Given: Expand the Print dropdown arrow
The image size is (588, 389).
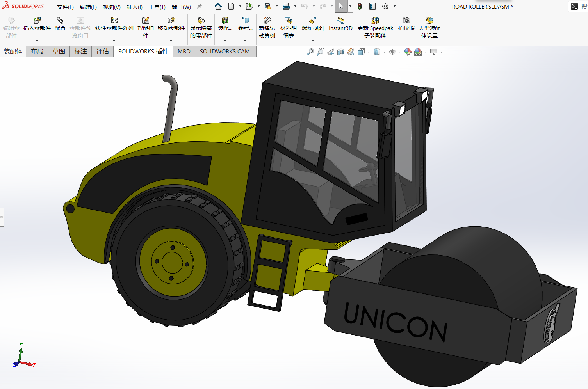Looking at the screenshot, I should 295,6.
